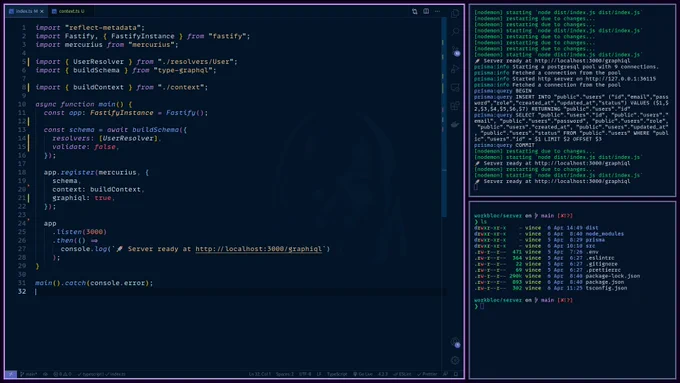Click the sync changes icon in the status bar
Viewport: 680px width, 383px height.
[45, 374]
